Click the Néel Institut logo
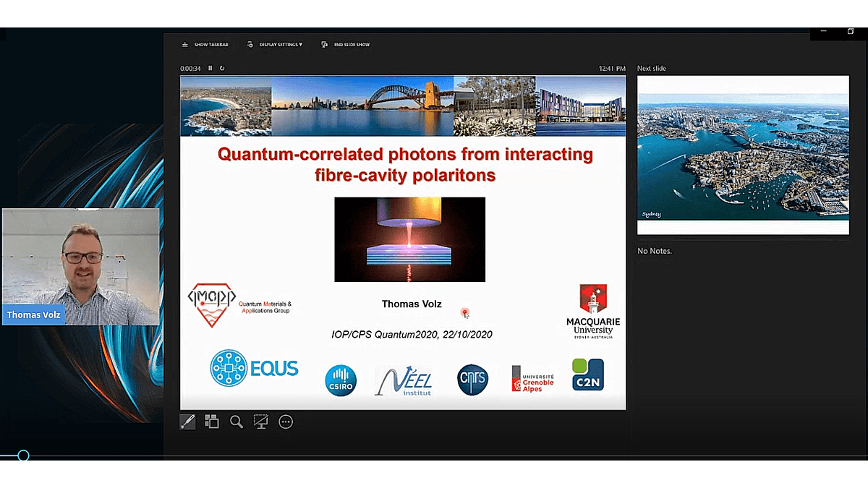The width and height of the screenshot is (868, 488). [403, 381]
